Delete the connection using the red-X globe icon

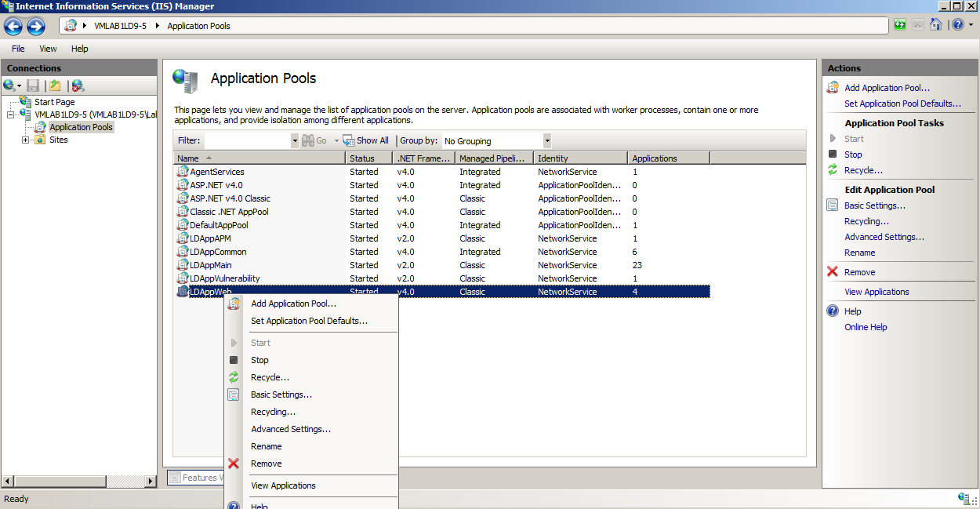click(76, 85)
